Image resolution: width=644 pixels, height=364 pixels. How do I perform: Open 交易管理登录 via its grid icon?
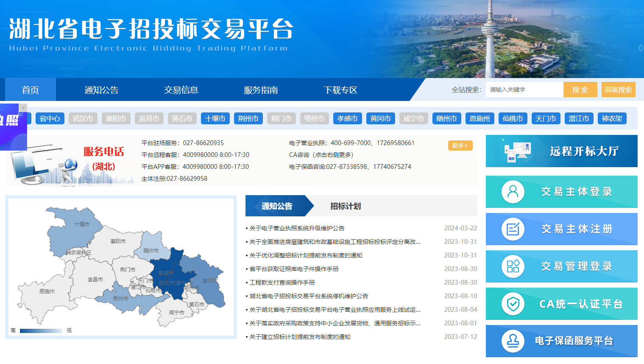[514, 266]
